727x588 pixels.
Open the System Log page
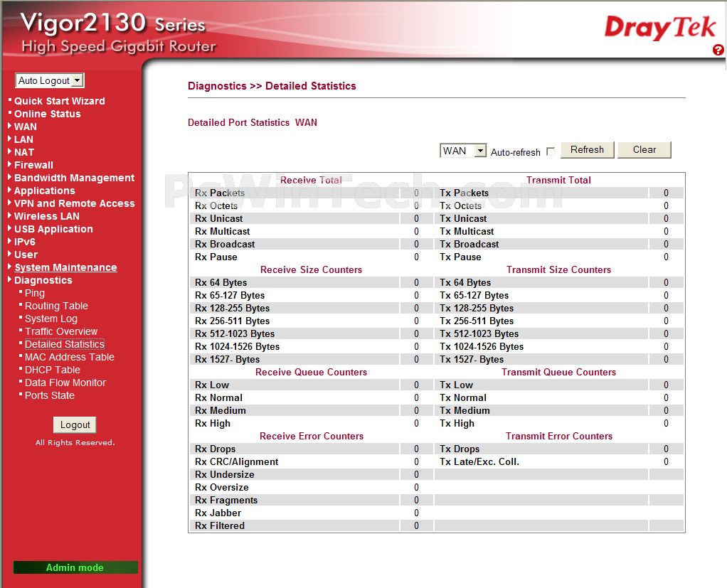click(51, 319)
